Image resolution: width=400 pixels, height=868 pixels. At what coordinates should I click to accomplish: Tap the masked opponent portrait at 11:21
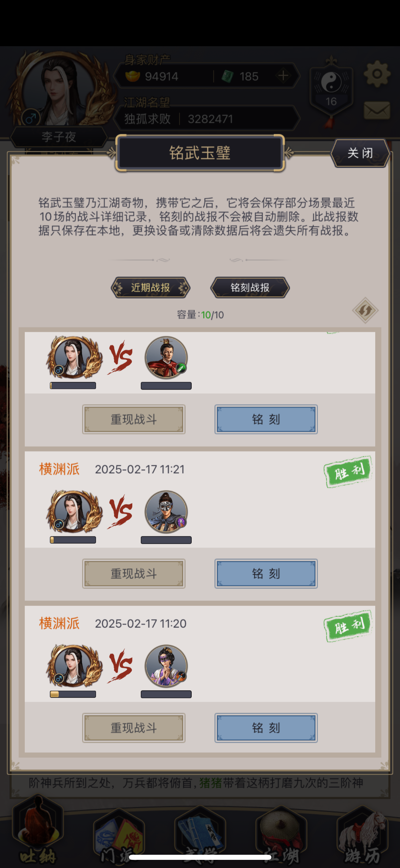[166, 511]
